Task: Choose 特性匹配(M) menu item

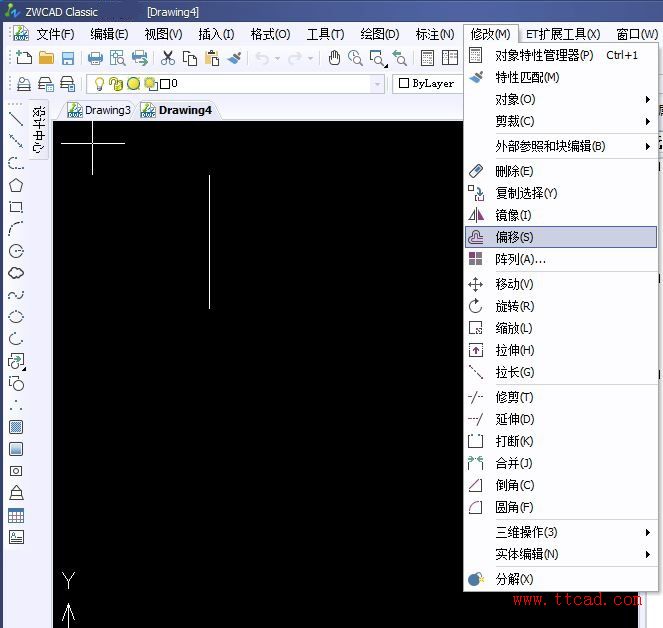Action: click(561, 77)
